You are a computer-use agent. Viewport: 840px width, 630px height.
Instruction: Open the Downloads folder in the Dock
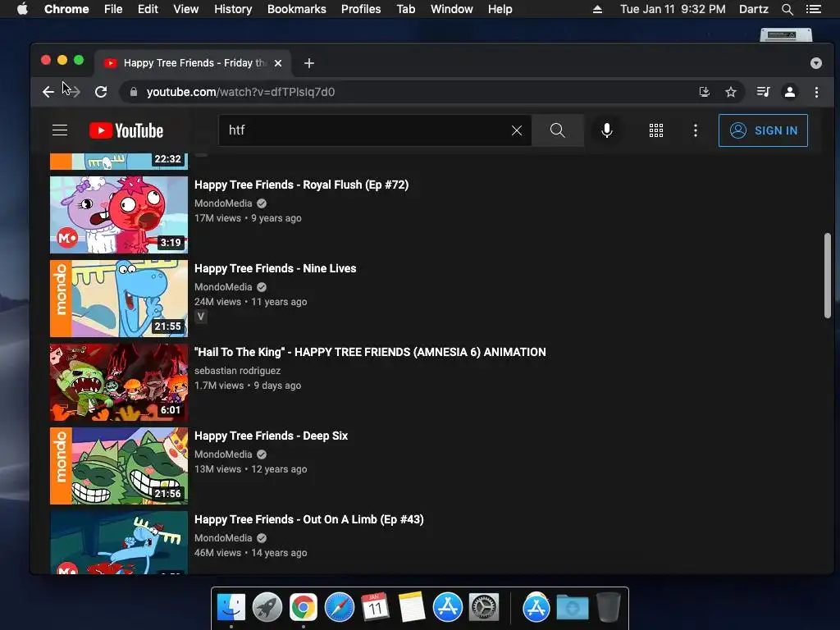(572, 607)
